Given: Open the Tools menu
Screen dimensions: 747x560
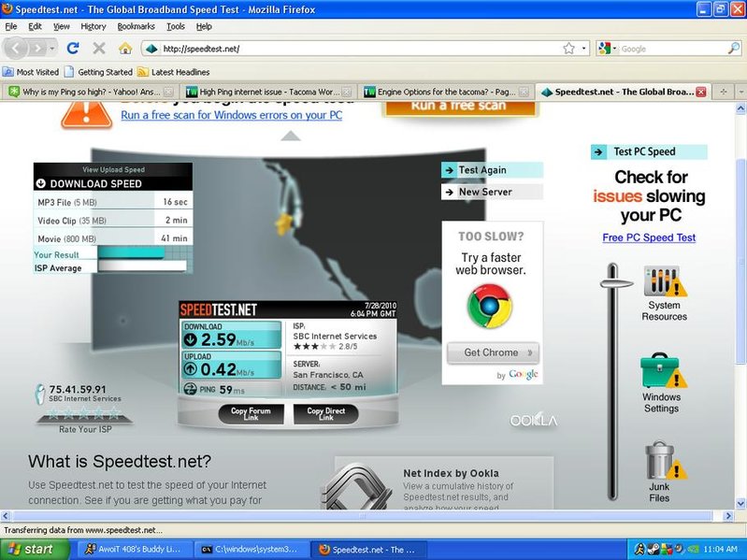Looking at the screenshot, I should tap(176, 27).
